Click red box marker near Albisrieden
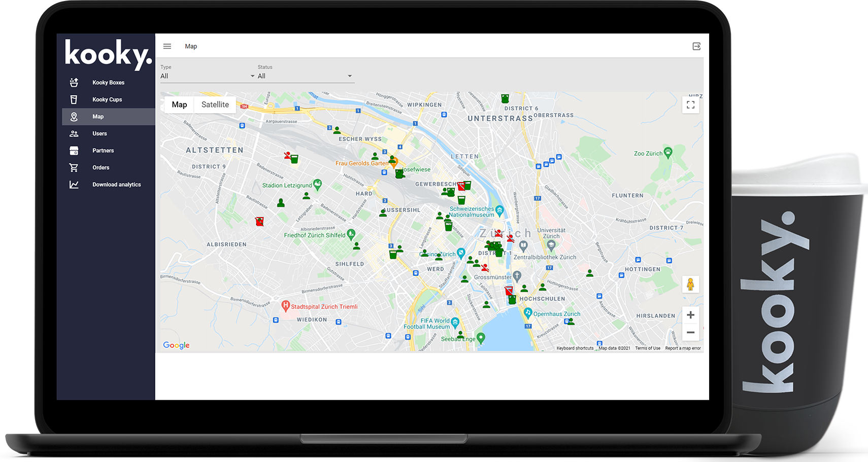 click(x=259, y=221)
